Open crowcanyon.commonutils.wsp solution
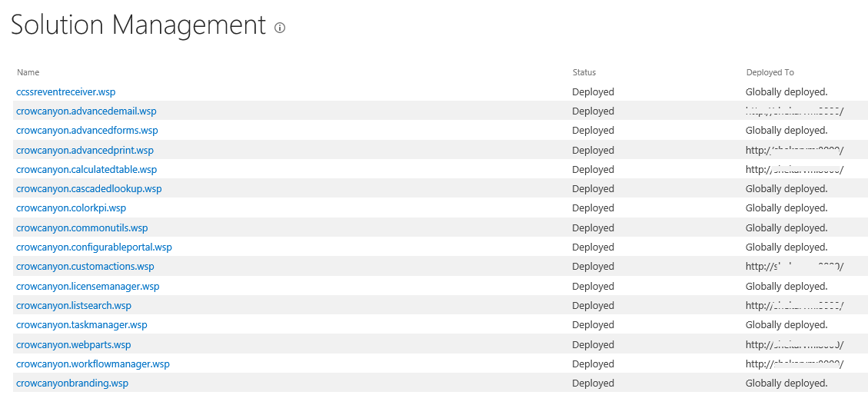868x415 pixels. point(82,227)
